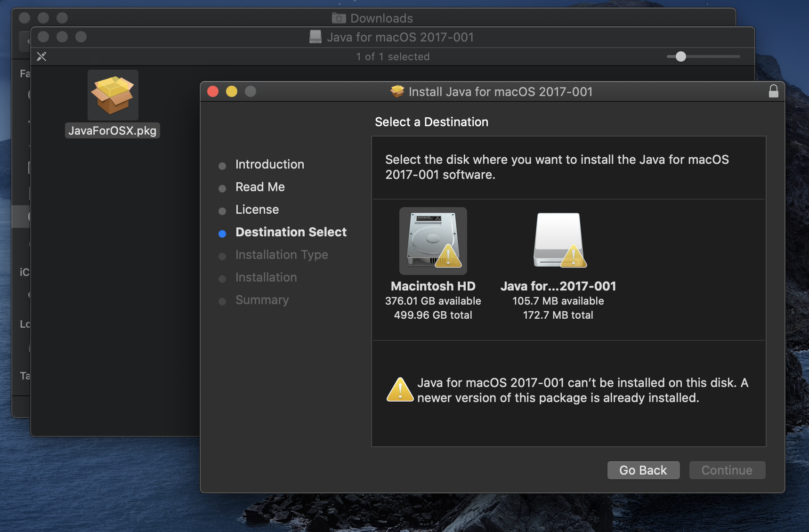Click the Installation step in sidebar
Image resolution: width=809 pixels, height=532 pixels.
pyautogui.click(x=266, y=277)
